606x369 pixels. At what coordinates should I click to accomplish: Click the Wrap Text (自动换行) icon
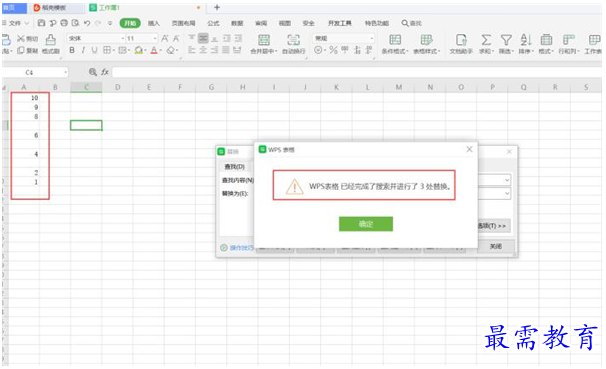pyautogui.click(x=294, y=40)
